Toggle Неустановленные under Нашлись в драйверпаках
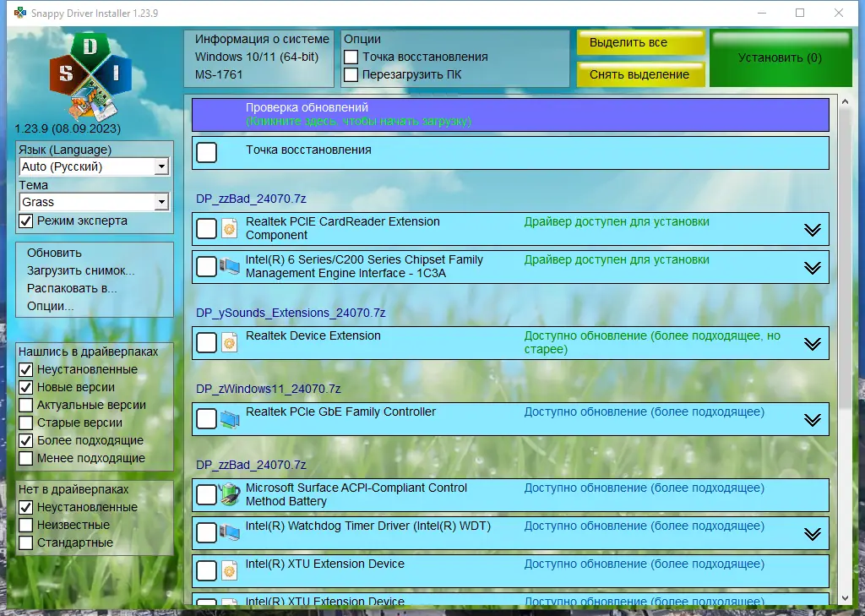Image resolution: width=865 pixels, height=616 pixels. 26,370
